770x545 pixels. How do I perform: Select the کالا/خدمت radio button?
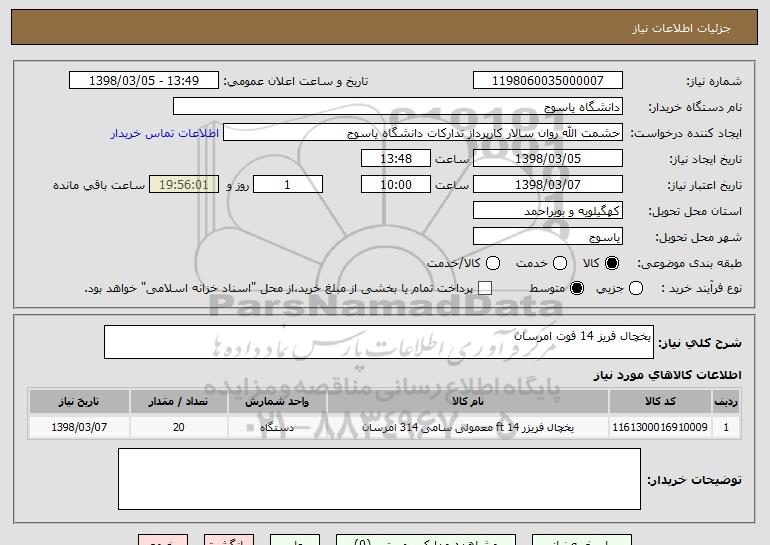(x=493, y=263)
